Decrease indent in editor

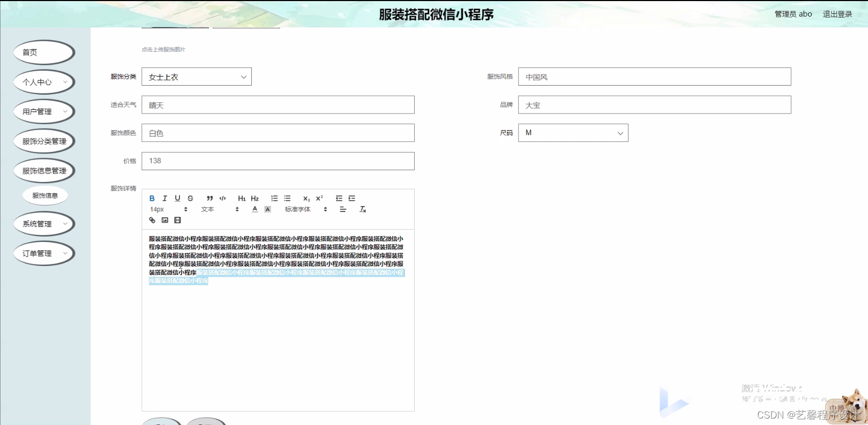339,199
